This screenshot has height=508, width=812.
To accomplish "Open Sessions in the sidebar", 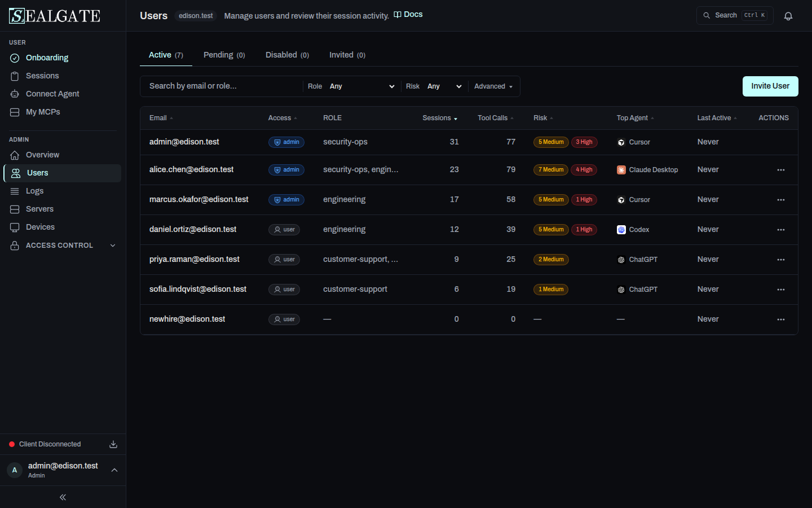I will (63, 76).
